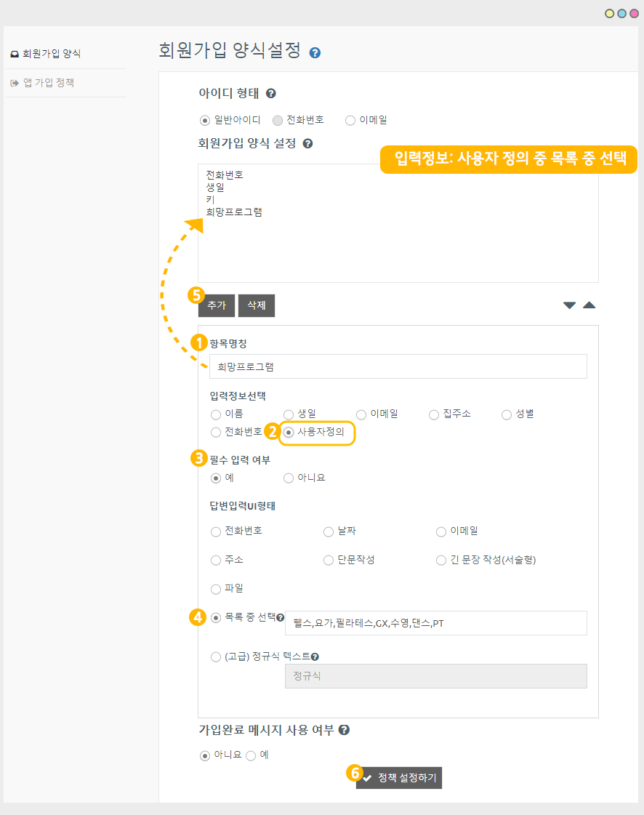Select the 이메일 ID type radio button

[350, 120]
